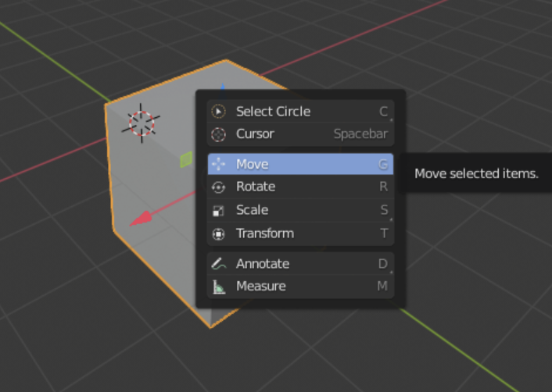The width and height of the screenshot is (552, 392).
Task: Click the Transform icon in menu
Action: [218, 233]
